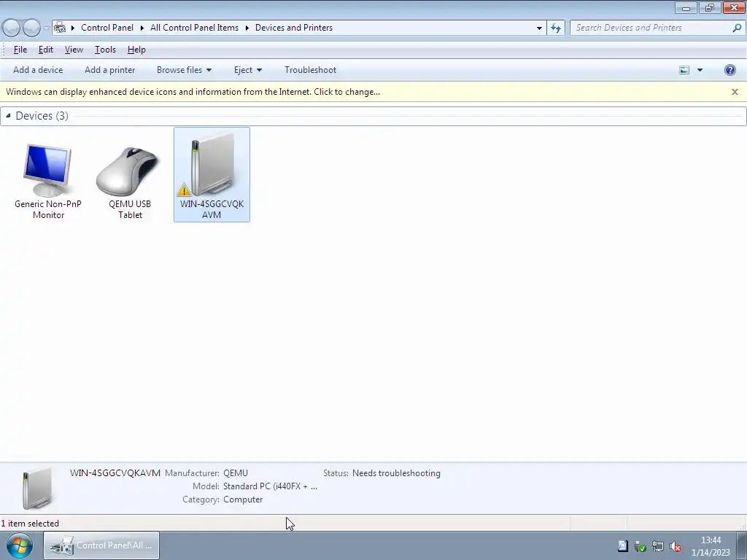Open the Help menu
The image size is (747, 560).
click(136, 50)
